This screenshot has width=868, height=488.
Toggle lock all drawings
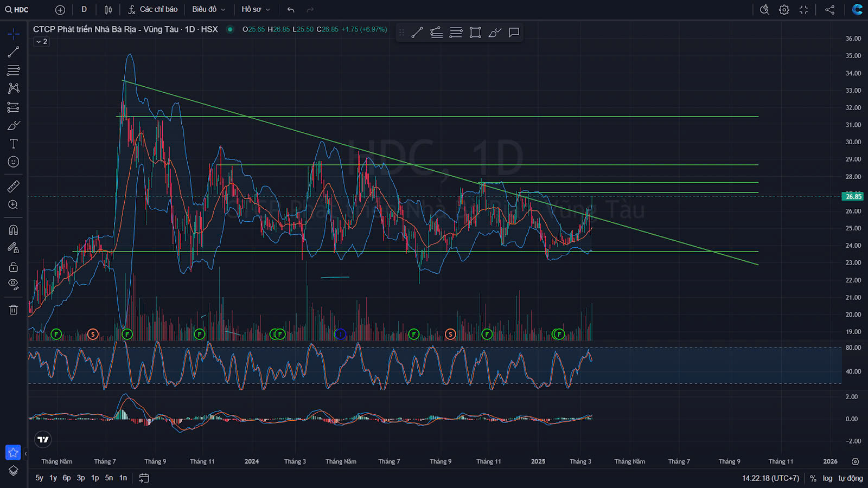click(x=14, y=267)
